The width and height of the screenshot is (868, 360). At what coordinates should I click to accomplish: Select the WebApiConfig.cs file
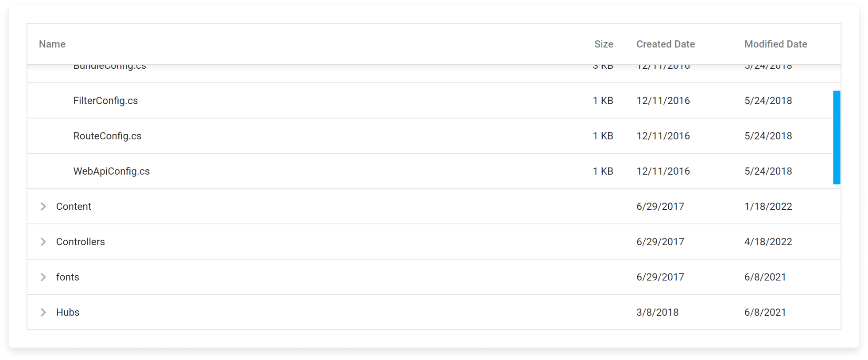(x=112, y=171)
